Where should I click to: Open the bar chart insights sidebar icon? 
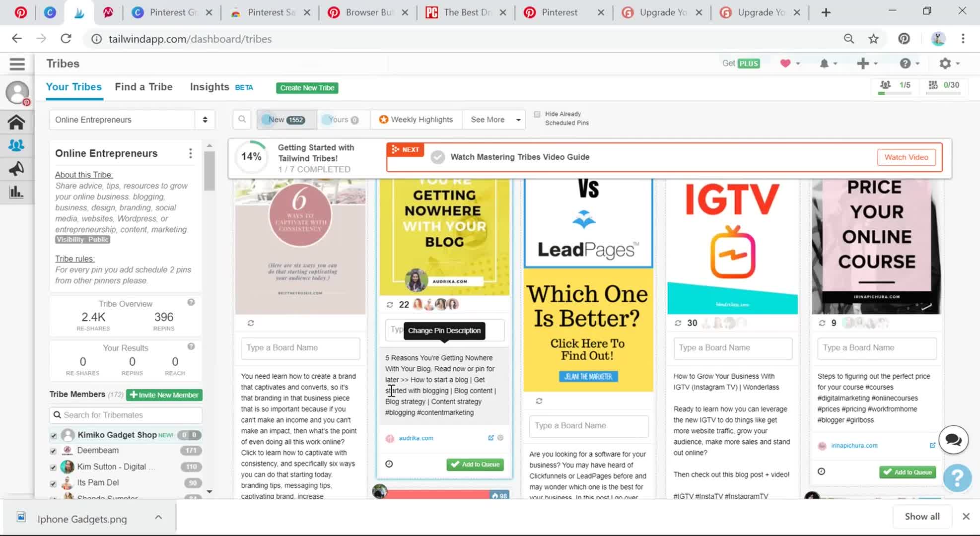(16, 192)
